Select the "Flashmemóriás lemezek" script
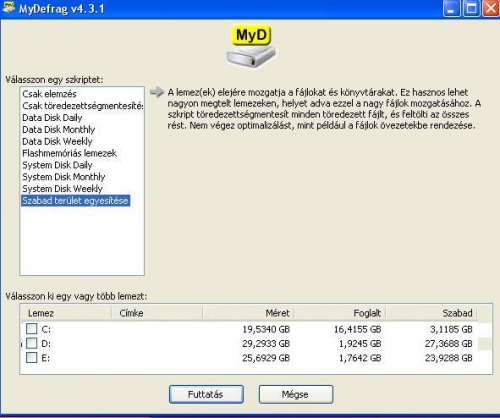This screenshot has width=500, height=418. (69, 153)
